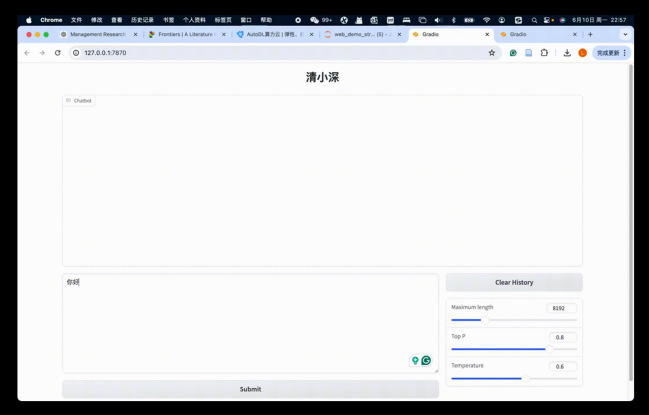Bookmark this page with the star icon
This screenshot has height=415, width=649.
(x=492, y=53)
